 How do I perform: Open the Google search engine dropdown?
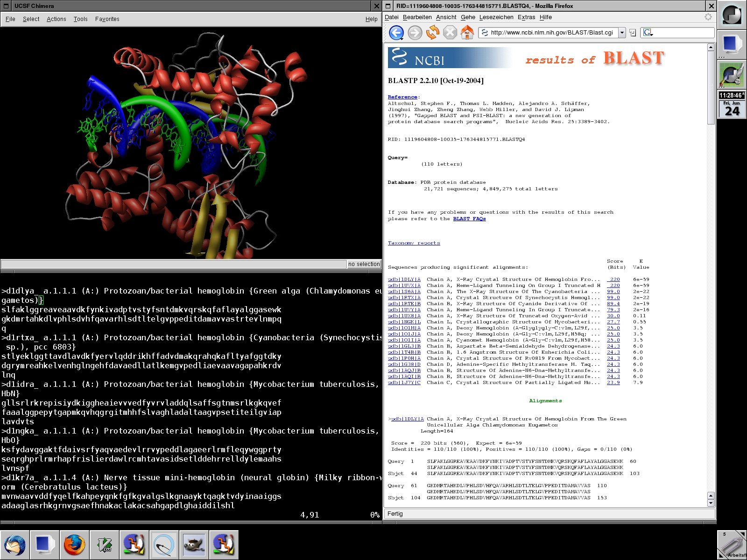coord(648,33)
